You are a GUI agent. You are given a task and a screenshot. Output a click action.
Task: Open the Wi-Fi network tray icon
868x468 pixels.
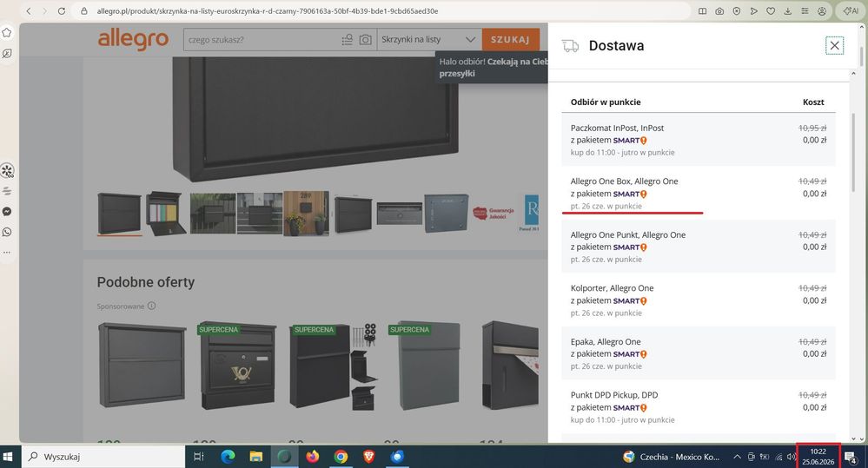pos(779,457)
